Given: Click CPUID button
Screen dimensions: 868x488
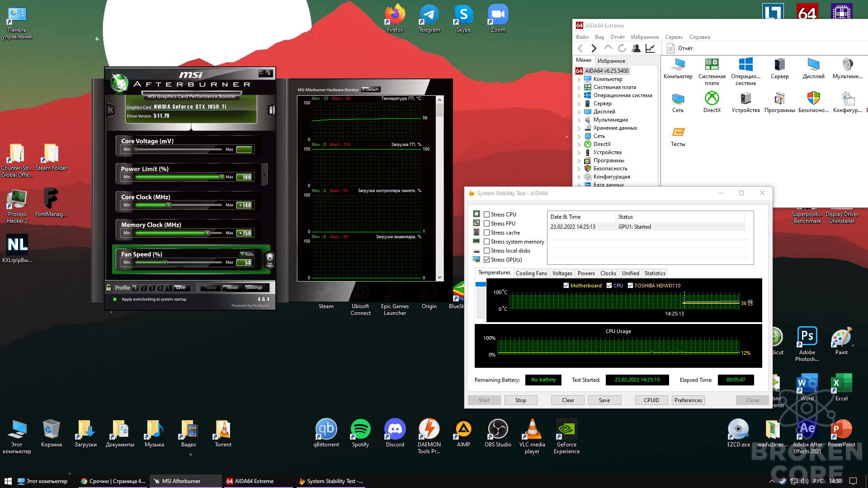Looking at the screenshot, I should pyautogui.click(x=651, y=400).
